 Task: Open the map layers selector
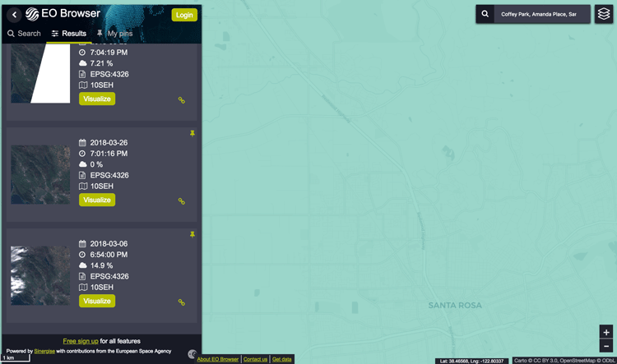click(x=603, y=14)
